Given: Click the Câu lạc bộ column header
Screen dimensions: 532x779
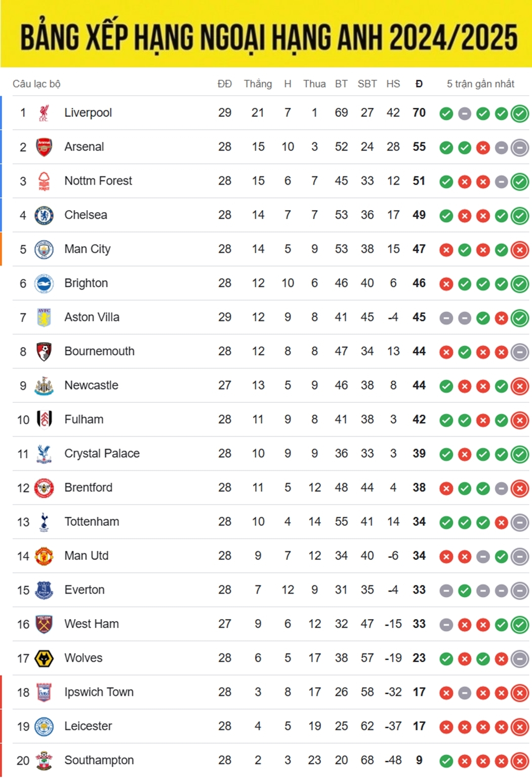Looking at the screenshot, I should tap(36, 84).
